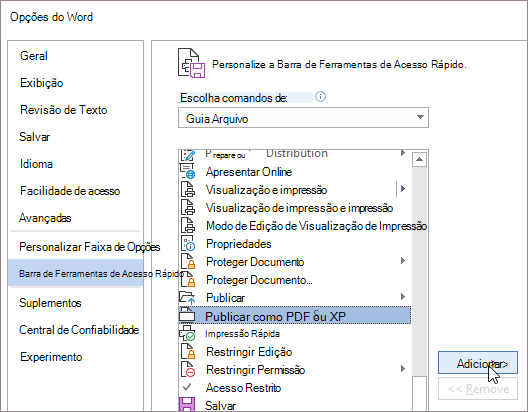
Task: Click the Quick Access Toolbar header icon
Action: [191, 63]
